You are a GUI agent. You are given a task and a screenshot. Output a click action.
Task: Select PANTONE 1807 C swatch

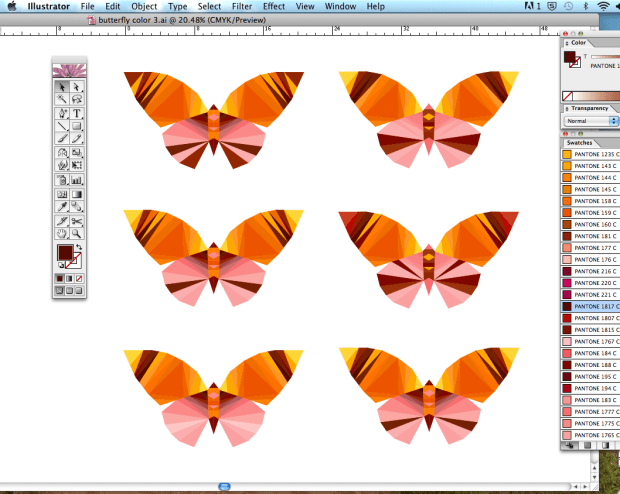pos(596,318)
